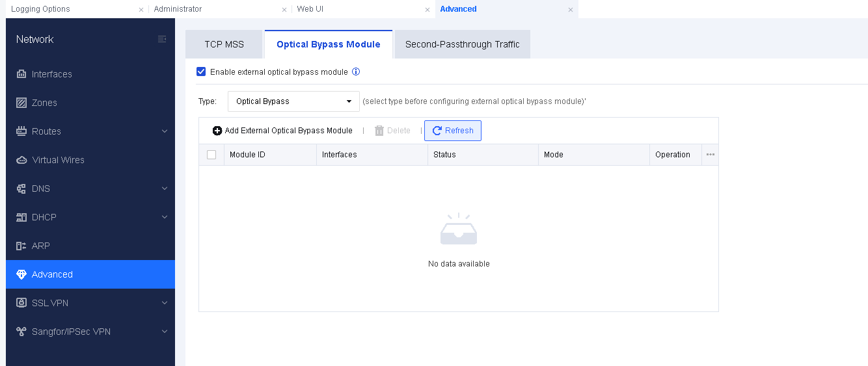
Task: Open column settings ellipsis icon
Action: click(x=710, y=155)
